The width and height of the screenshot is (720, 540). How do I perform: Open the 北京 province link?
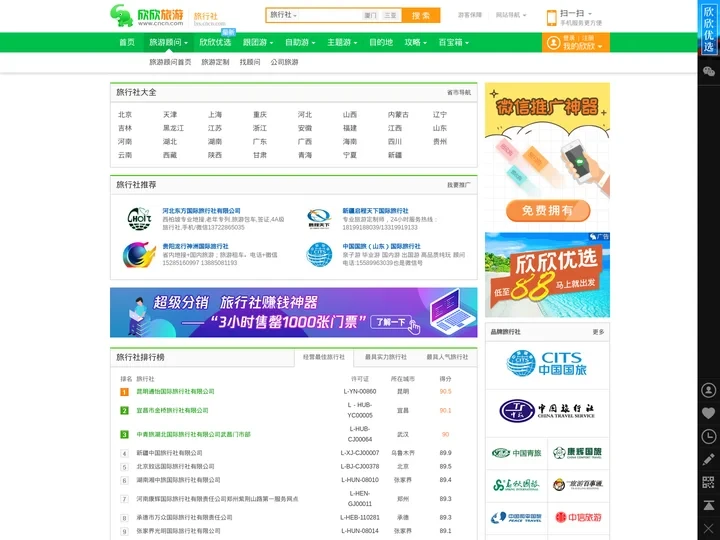pyautogui.click(x=125, y=114)
